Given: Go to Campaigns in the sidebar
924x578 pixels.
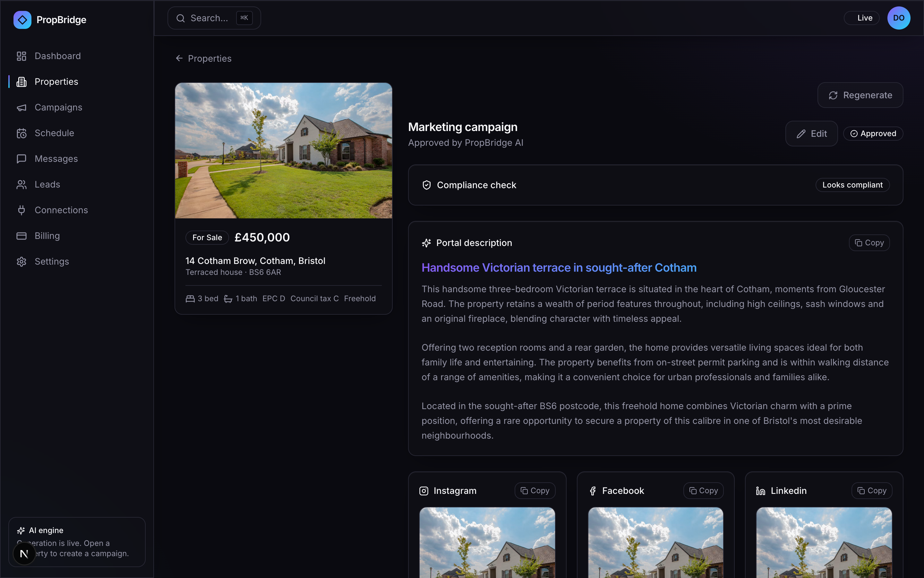Looking at the screenshot, I should pyautogui.click(x=77, y=108).
